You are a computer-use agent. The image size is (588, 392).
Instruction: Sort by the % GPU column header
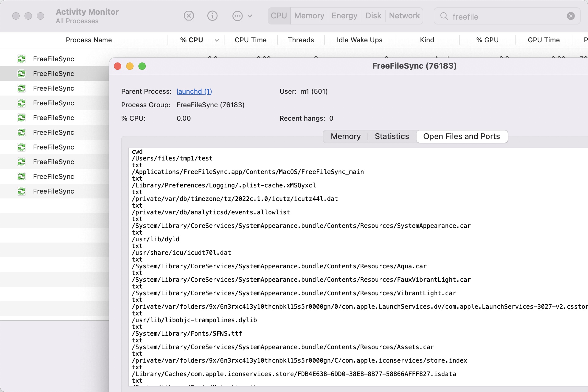(x=487, y=40)
